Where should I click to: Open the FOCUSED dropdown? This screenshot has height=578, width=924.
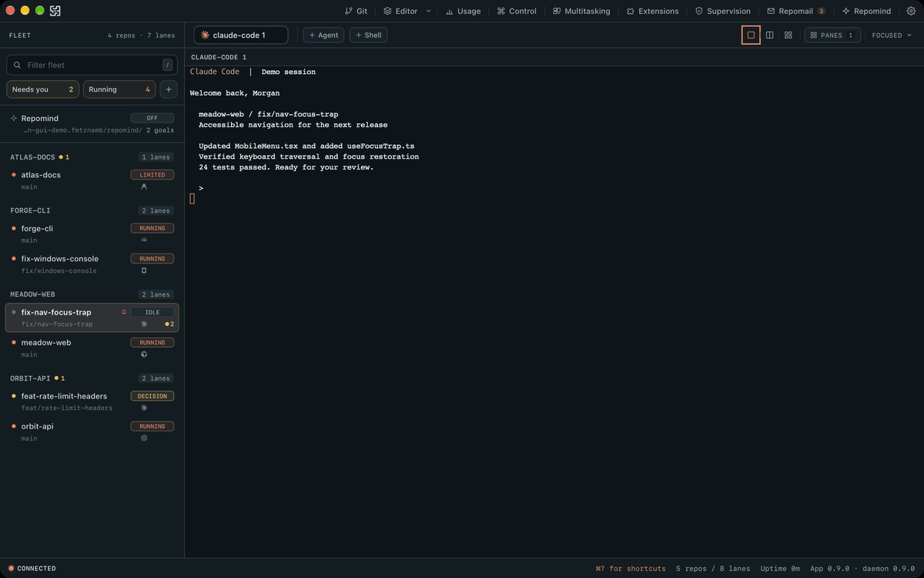coord(892,35)
